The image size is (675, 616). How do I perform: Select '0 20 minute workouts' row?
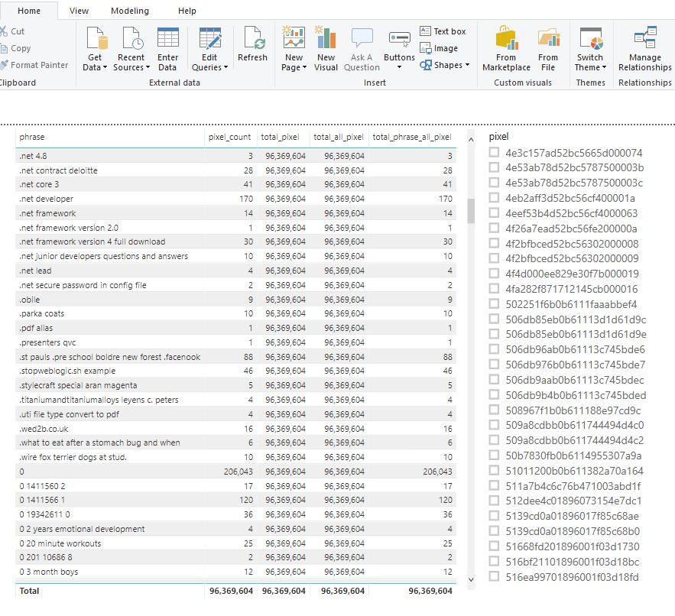click(236, 543)
